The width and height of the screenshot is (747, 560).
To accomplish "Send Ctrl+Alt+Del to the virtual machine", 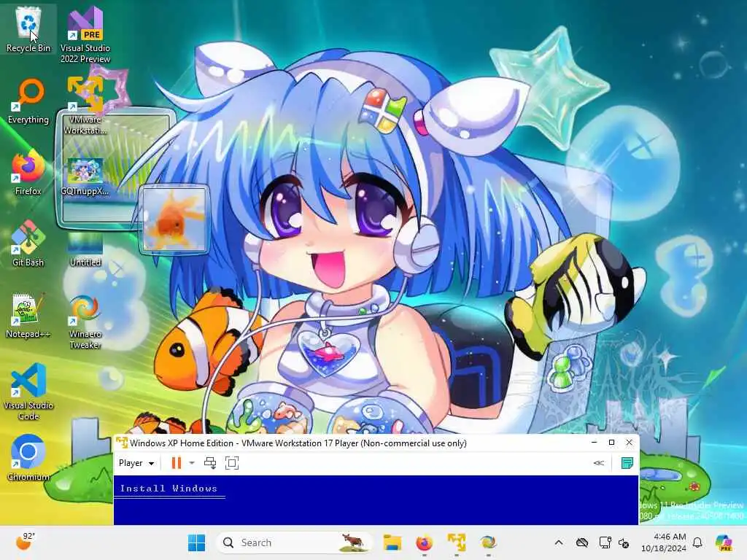I will [210, 463].
